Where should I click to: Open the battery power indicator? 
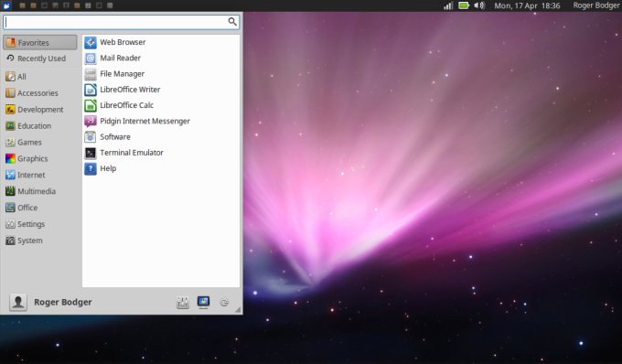464,5
